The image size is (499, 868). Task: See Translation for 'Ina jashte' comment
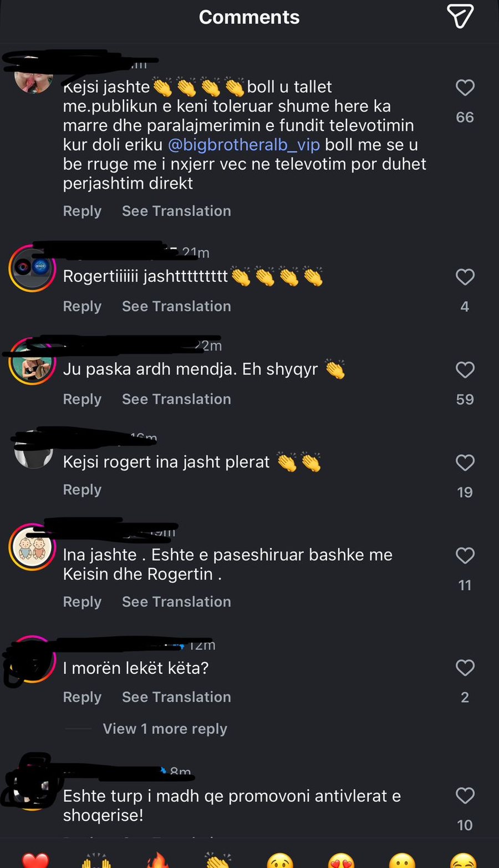pyautogui.click(x=176, y=602)
